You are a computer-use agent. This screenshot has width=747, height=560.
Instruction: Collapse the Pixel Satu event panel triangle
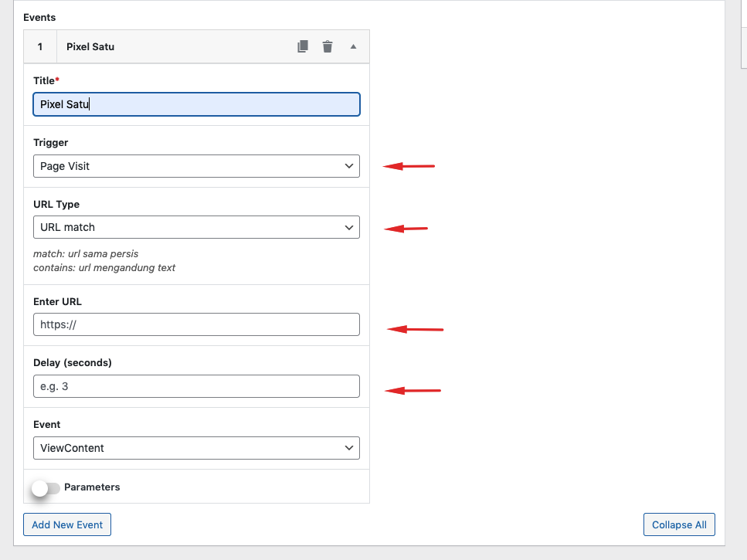(353, 46)
